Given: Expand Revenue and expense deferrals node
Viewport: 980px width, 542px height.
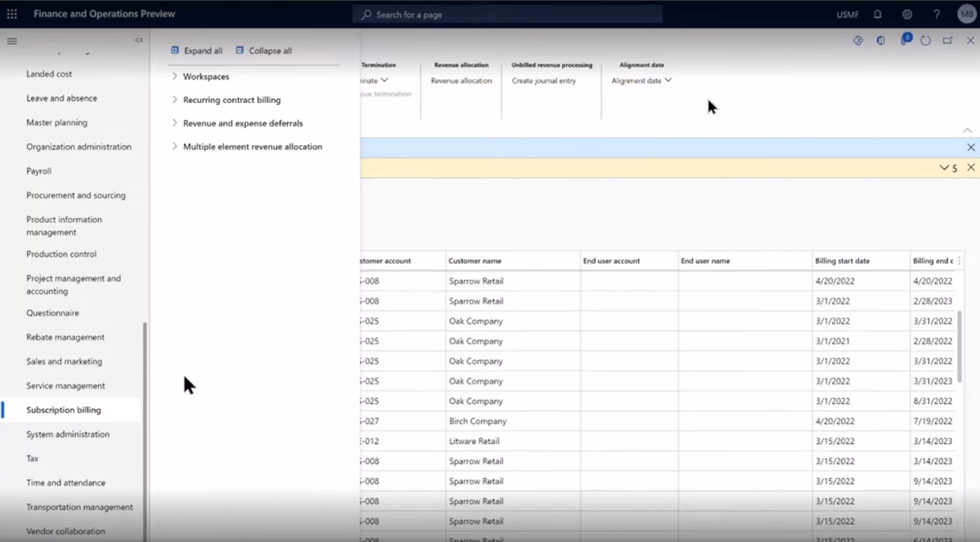Looking at the screenshot, I should point(175,123).
